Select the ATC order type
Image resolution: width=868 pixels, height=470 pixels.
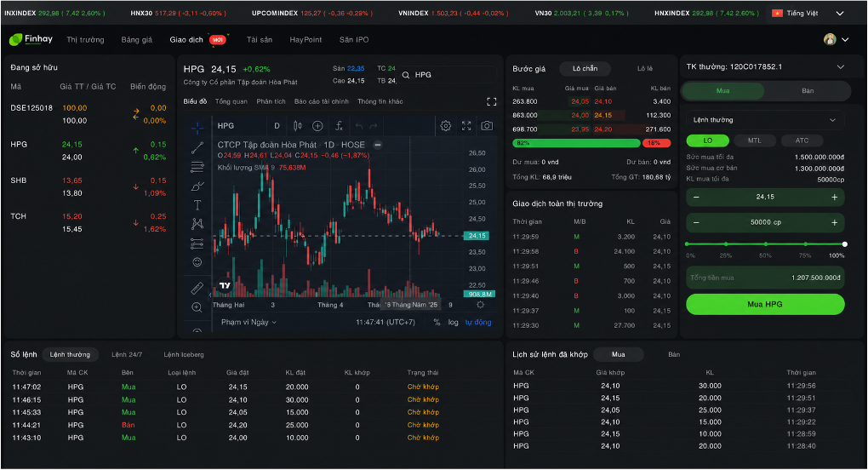(x=802, y=140)
